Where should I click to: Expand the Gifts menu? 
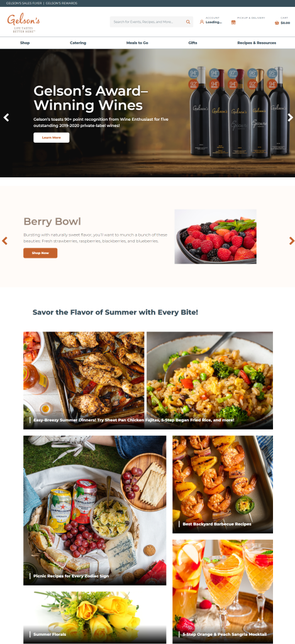192,43
